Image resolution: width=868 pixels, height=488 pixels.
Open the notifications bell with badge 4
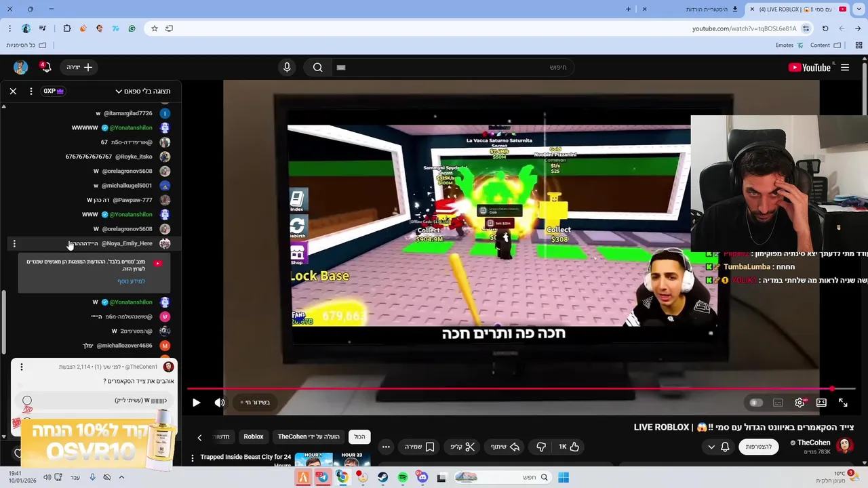point(45,66)
